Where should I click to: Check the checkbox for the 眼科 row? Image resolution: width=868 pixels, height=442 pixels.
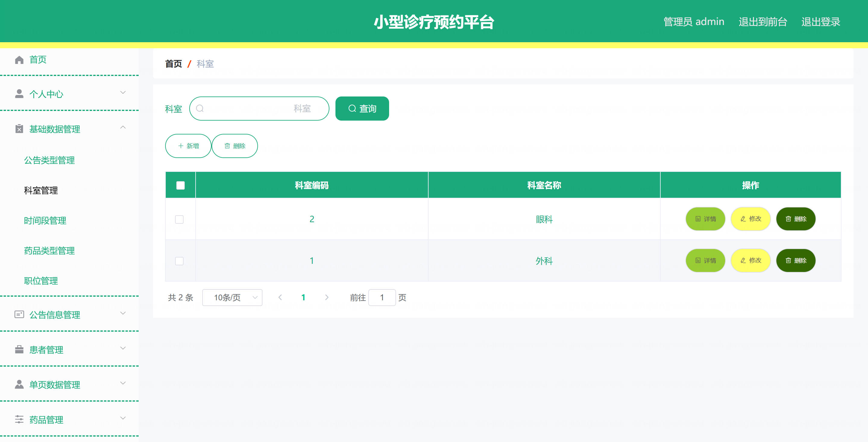coord(179,219)
